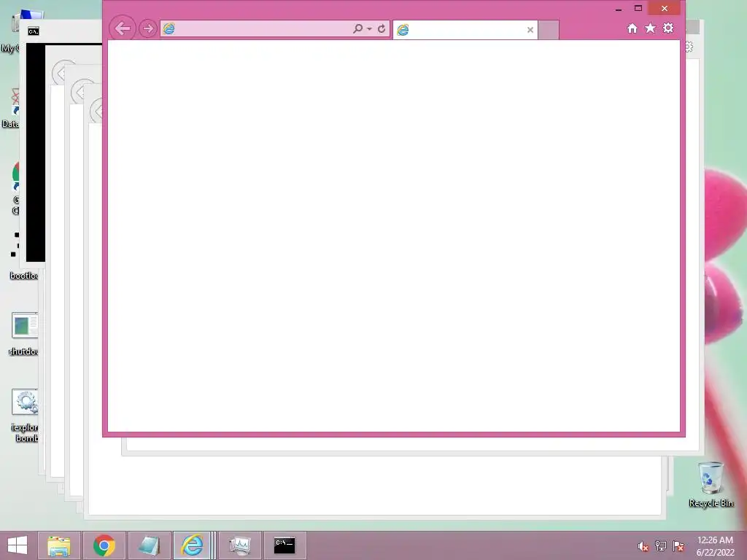
Task: Select the Recycle Bin desktop icon
Action: tap(711, 484)
